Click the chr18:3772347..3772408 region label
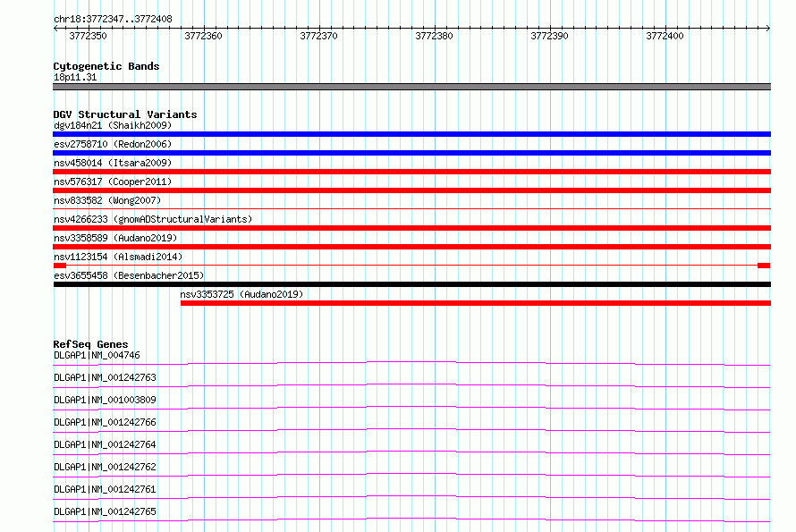 [x=113, y=20]
